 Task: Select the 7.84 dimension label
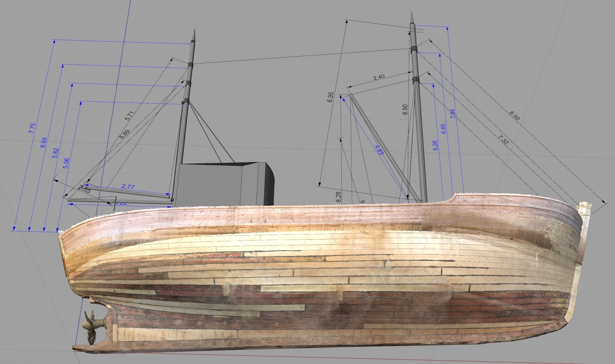pos(452,115)
